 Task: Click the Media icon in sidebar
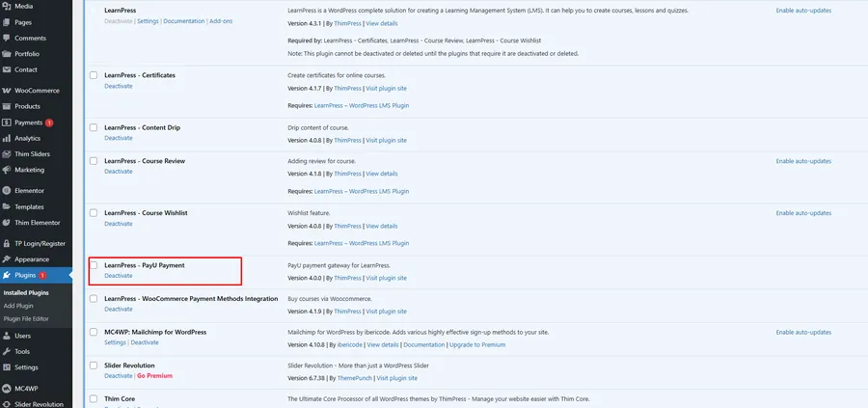(7, 6)
